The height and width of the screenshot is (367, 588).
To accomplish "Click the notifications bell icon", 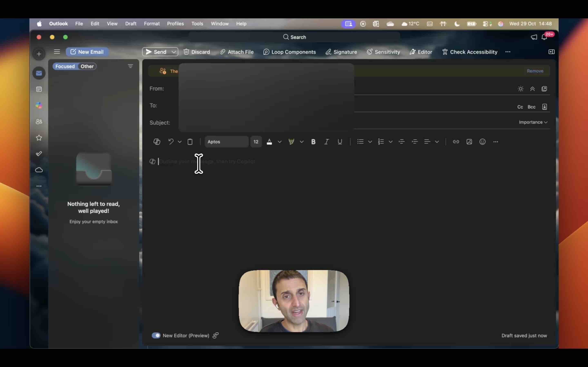I will [x=544, y=37].
